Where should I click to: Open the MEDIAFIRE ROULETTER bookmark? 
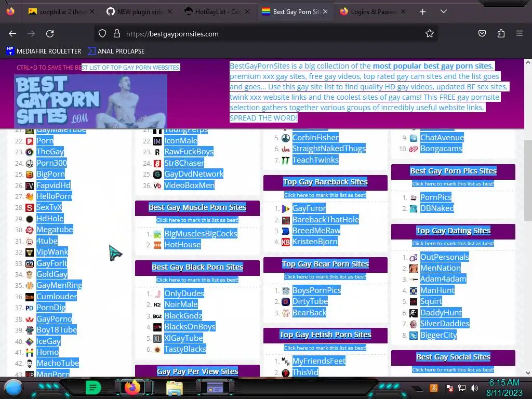[x=44, y=51]
